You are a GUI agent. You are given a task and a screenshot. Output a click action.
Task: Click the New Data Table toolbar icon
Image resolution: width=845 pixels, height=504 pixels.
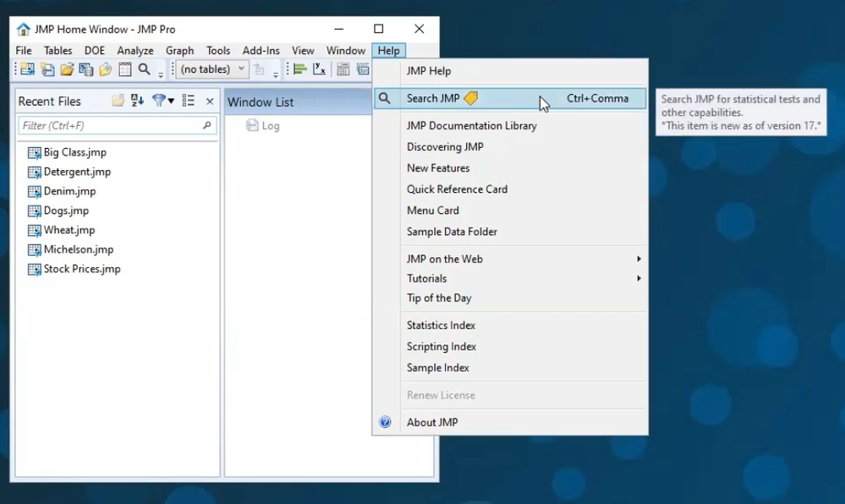(27, 69)
